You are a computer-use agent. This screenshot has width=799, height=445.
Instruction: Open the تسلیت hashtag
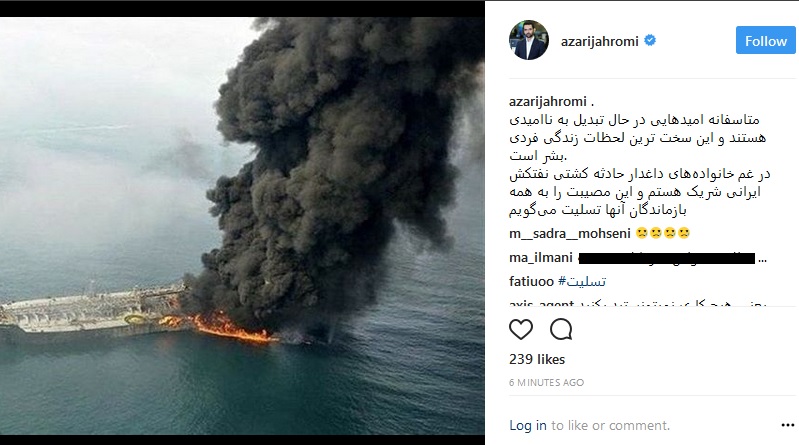(x=582, y=281)
